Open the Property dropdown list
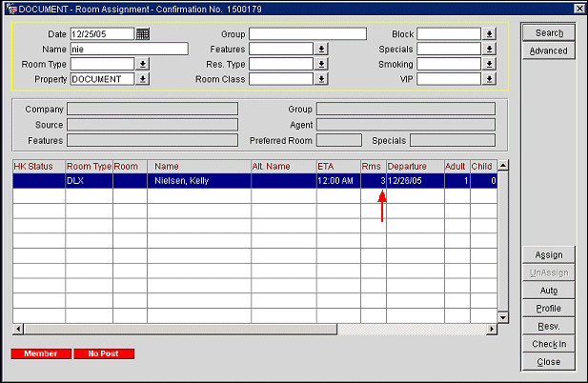This screenshot has height=383, width=588. [143, 79]
